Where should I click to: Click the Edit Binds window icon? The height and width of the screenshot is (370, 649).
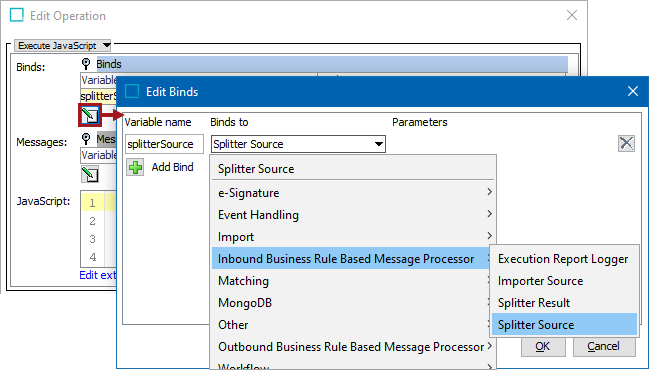132,91
